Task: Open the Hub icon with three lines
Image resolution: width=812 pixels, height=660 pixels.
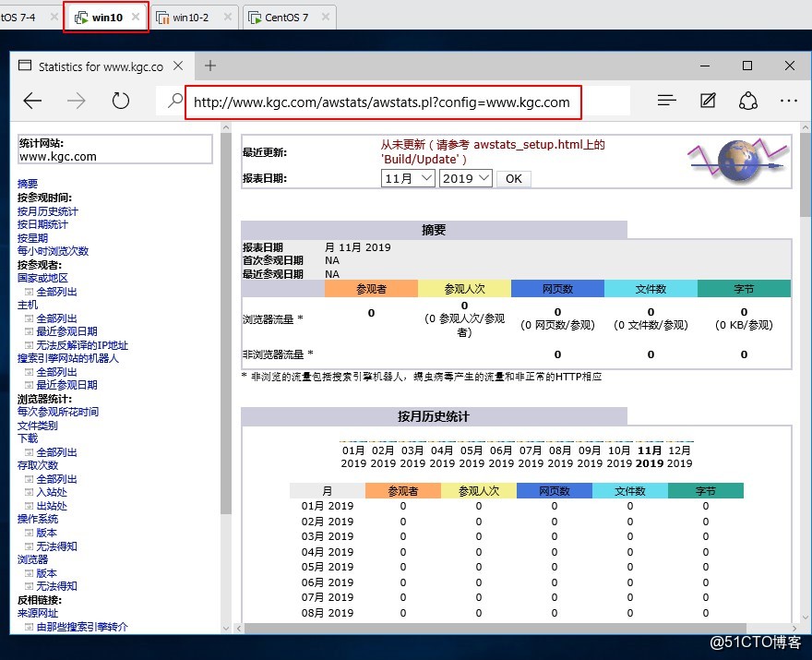Action: tap(667, 101)
